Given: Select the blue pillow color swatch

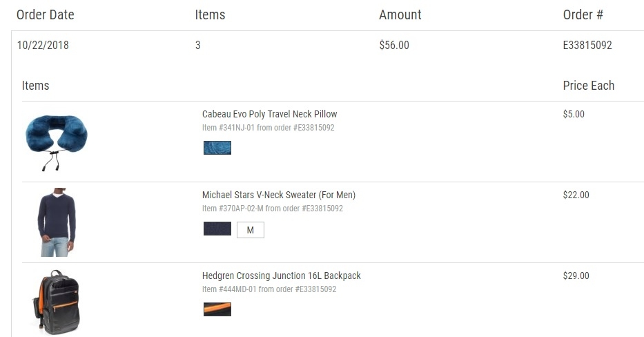Looking at the screenshot, I should click(x=217, y=148).
